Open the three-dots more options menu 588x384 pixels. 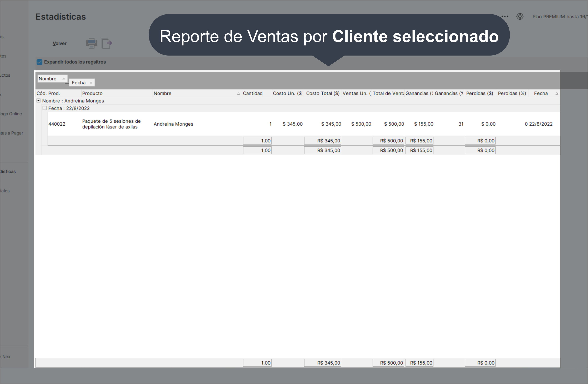coord(505,16)
